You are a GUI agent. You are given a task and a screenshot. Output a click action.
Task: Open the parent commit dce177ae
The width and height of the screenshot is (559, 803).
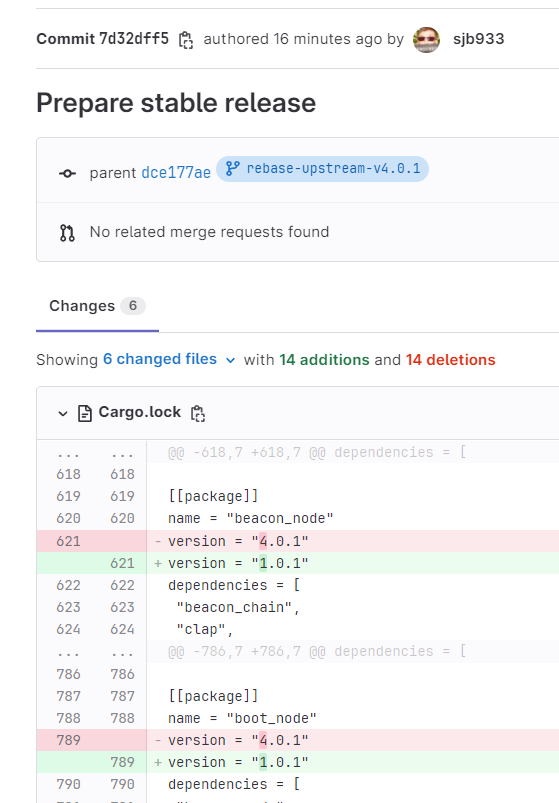(176, 173)
